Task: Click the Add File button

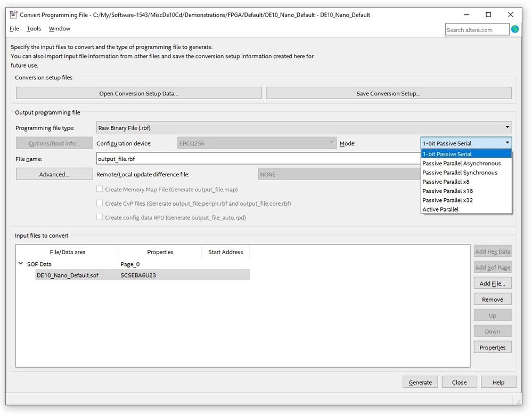Action: 492,283
